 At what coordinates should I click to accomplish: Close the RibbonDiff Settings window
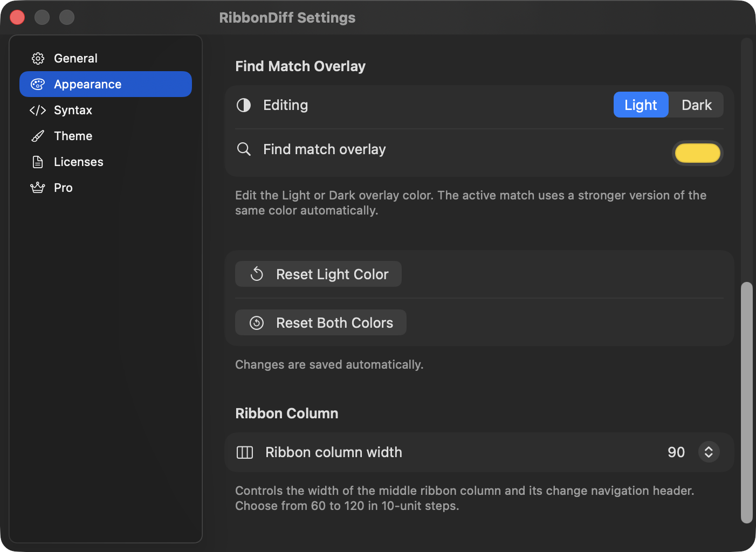coord(17,17)
